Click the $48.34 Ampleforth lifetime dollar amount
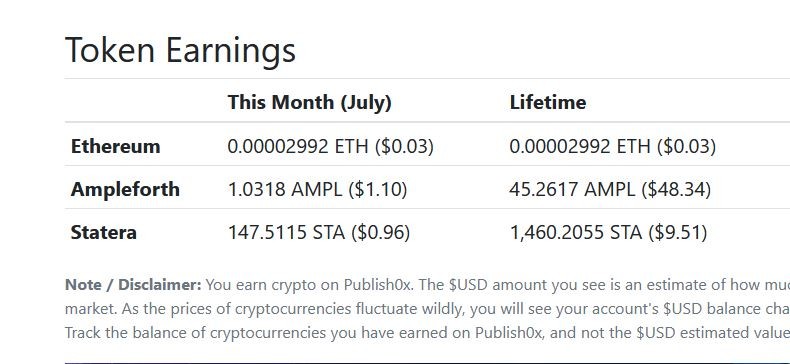Viewport: 790px width, 364px height. click(676, 190)
